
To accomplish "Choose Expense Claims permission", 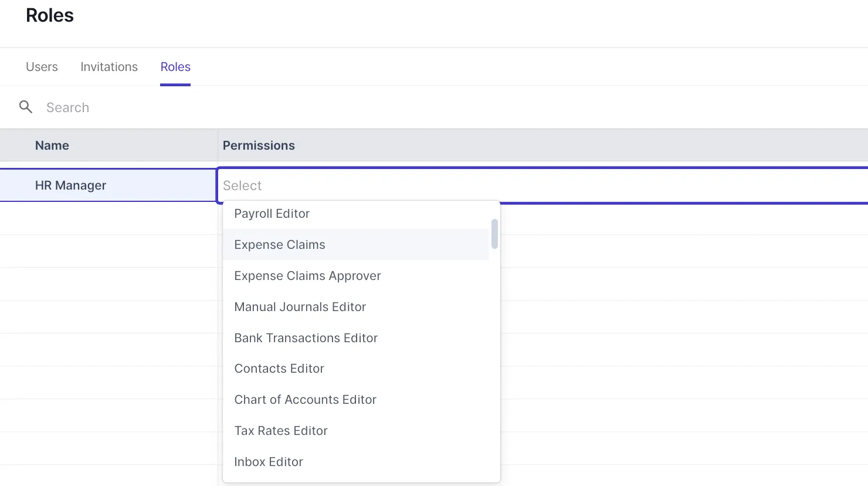I will pos(279,244).
